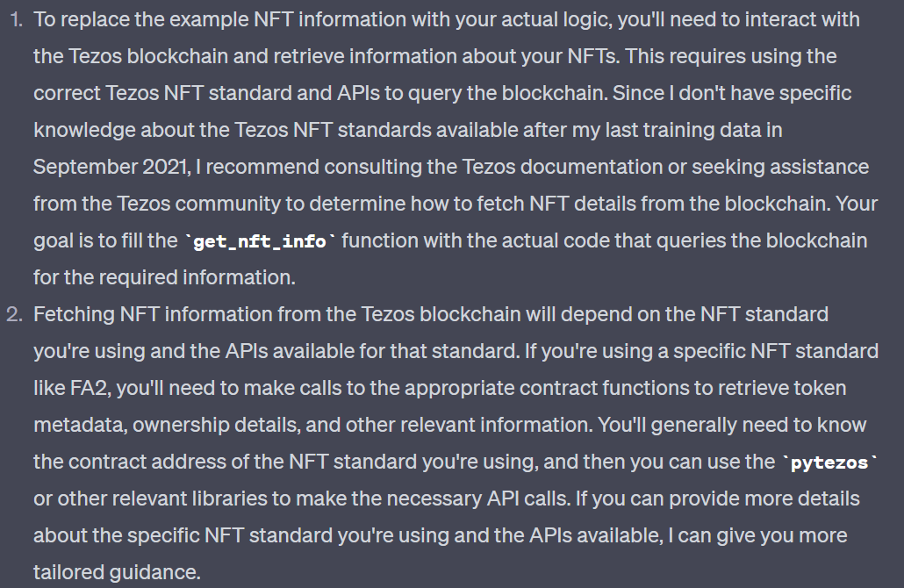Viewport: 904px width, 588px height.
Task: Click the words "tailored guidance" at the end
Action: pyautogui.click(x=116, y=572)
